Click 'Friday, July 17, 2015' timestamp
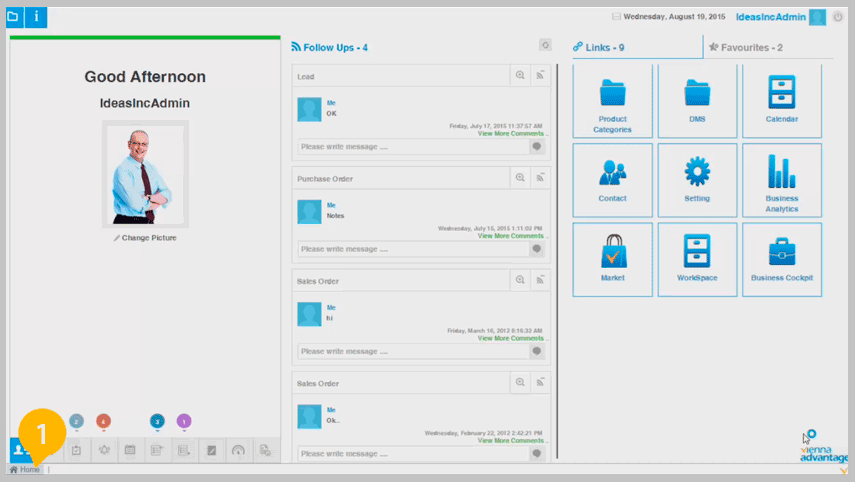Viewport: 855px width, 482px height. point(496,126)
